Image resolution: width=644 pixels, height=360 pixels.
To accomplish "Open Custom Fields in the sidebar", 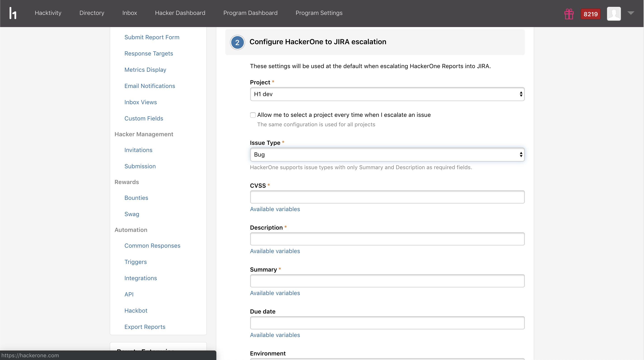I will [144, 118].
